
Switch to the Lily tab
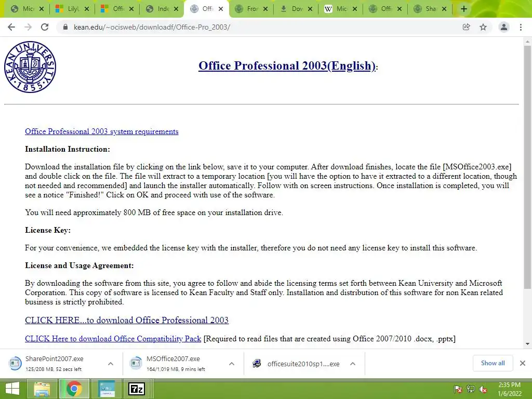coord(72,9)
